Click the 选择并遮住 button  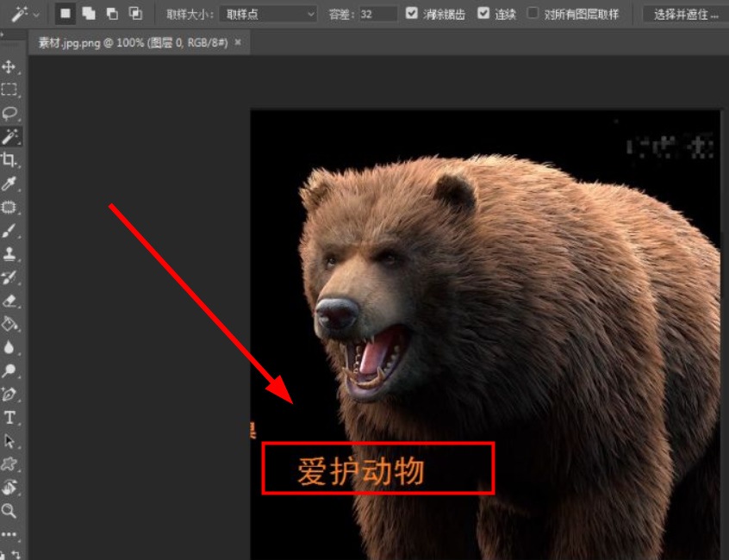[686, 14]
